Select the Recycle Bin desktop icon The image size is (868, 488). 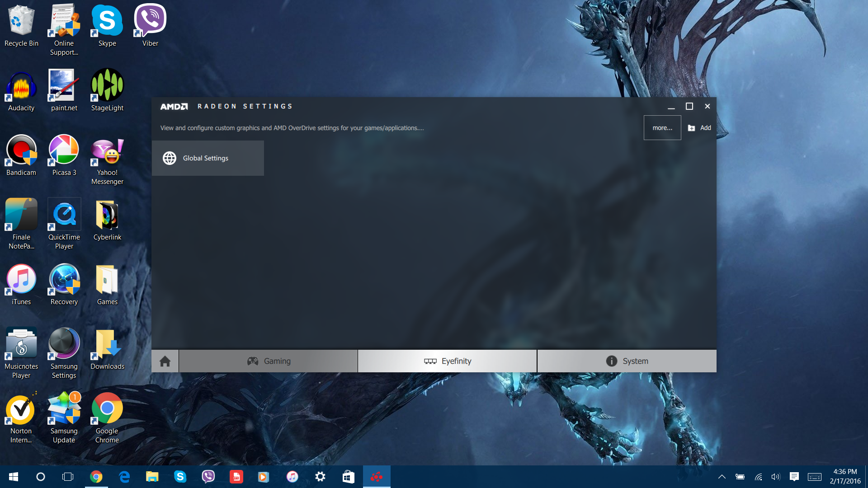click(x=21, y=26)
